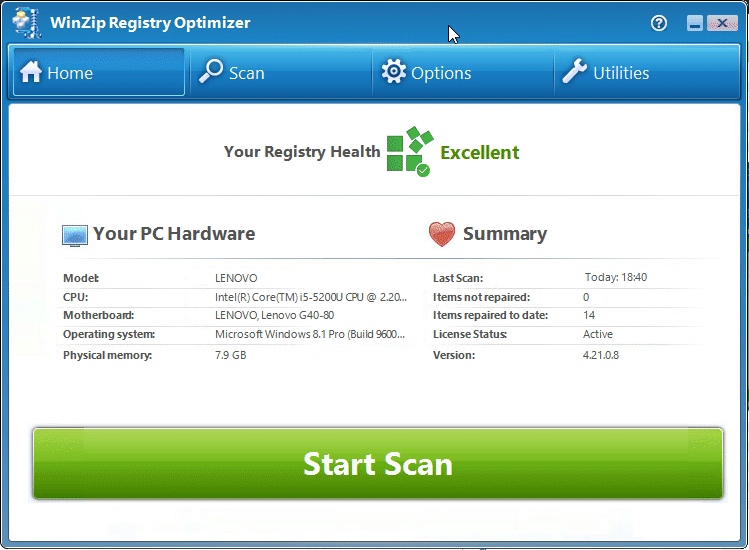Image resolution: width=749 pixels, height=550 pixels.
Task: Minimize the Registry Optimizer window
Action: coord(695,23)
